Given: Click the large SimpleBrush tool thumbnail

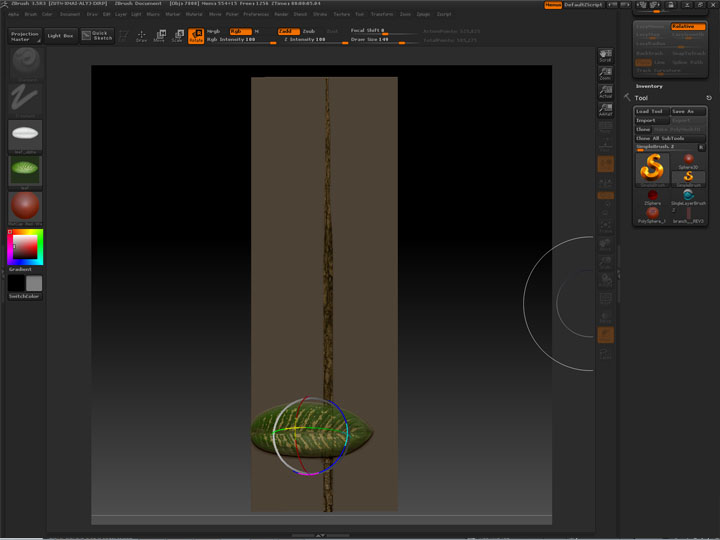Looking at the screenshot, I should 652,168.
